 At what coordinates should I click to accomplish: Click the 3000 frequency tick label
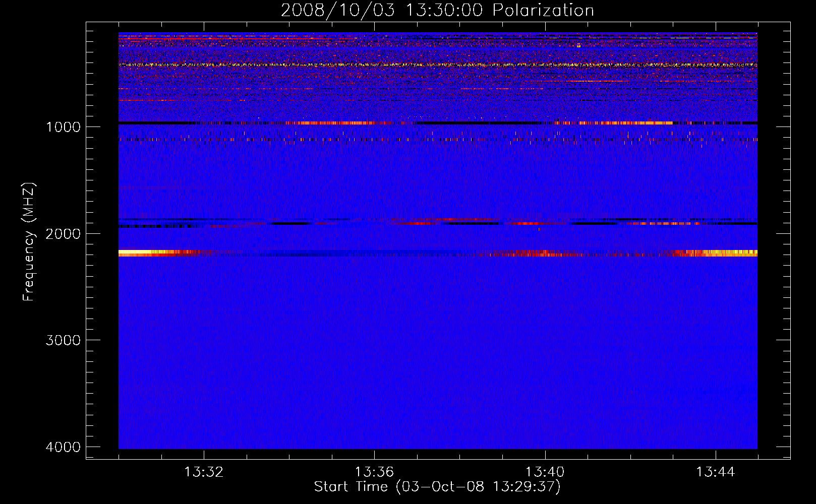coord(63,340)
